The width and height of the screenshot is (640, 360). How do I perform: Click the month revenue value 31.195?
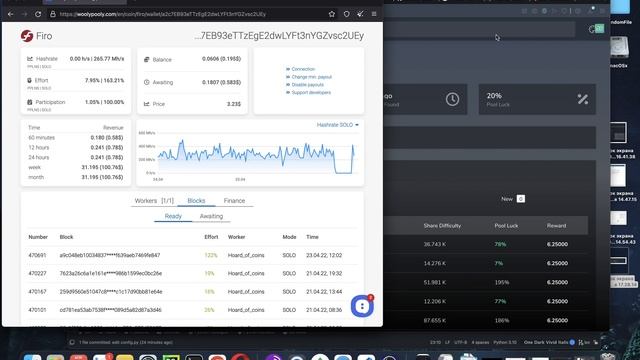pyautogui.click(x=102, y=177)
